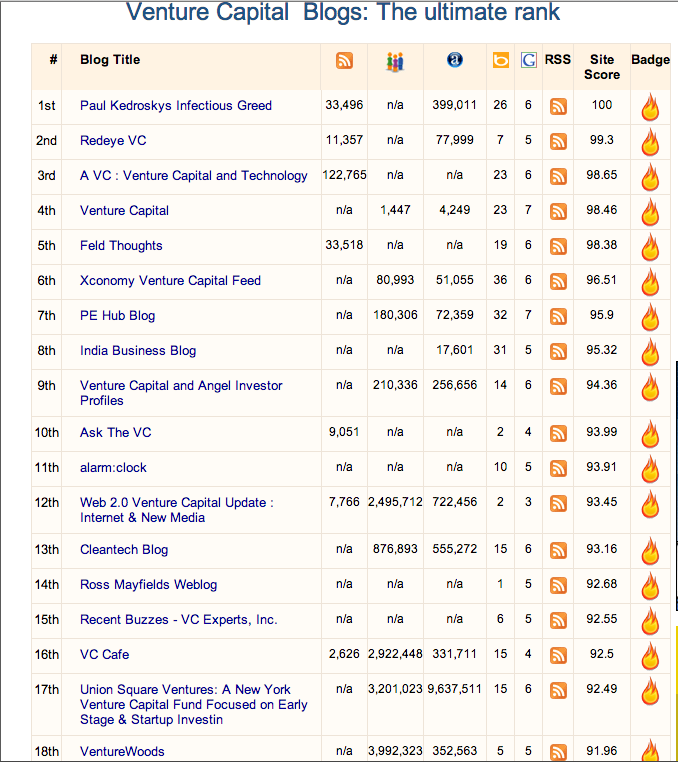Open RSS feed icon for VC Cafe
This screenshot has width=678, height=762.
point(558,655)
